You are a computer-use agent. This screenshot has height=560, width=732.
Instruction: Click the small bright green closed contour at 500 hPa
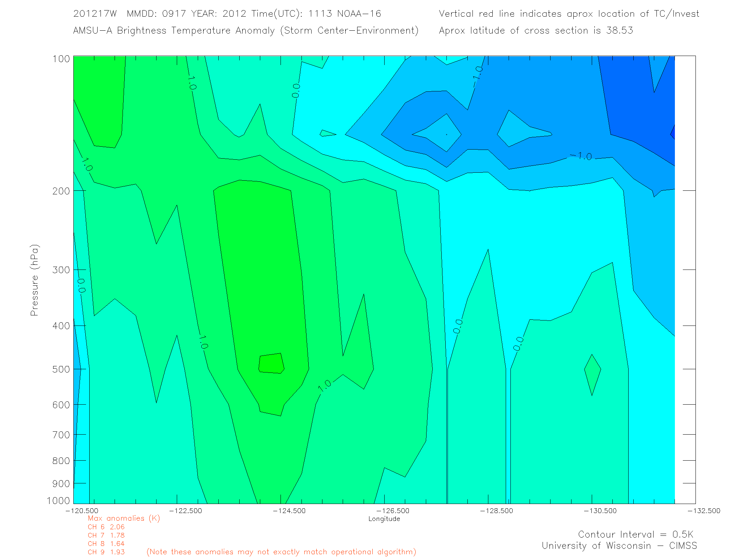click(271, 363)
